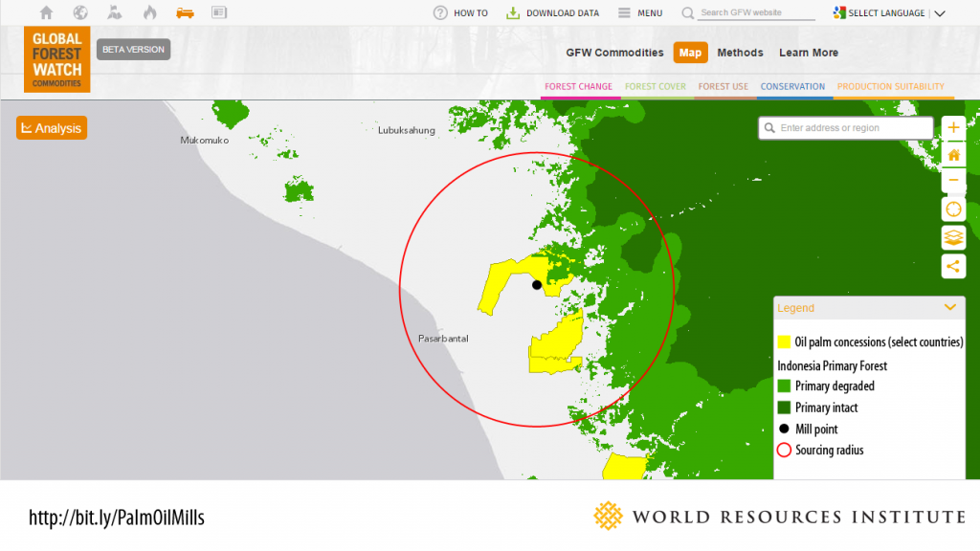Open the map layers stack icon
The width and height of the screenshot is (980, 551).
tap(953, 238)
